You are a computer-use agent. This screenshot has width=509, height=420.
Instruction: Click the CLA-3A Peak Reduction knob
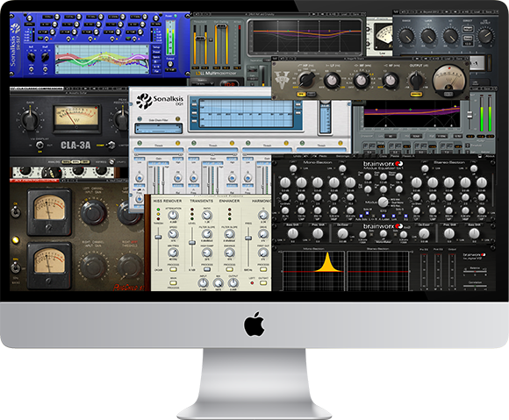point(122,118)
